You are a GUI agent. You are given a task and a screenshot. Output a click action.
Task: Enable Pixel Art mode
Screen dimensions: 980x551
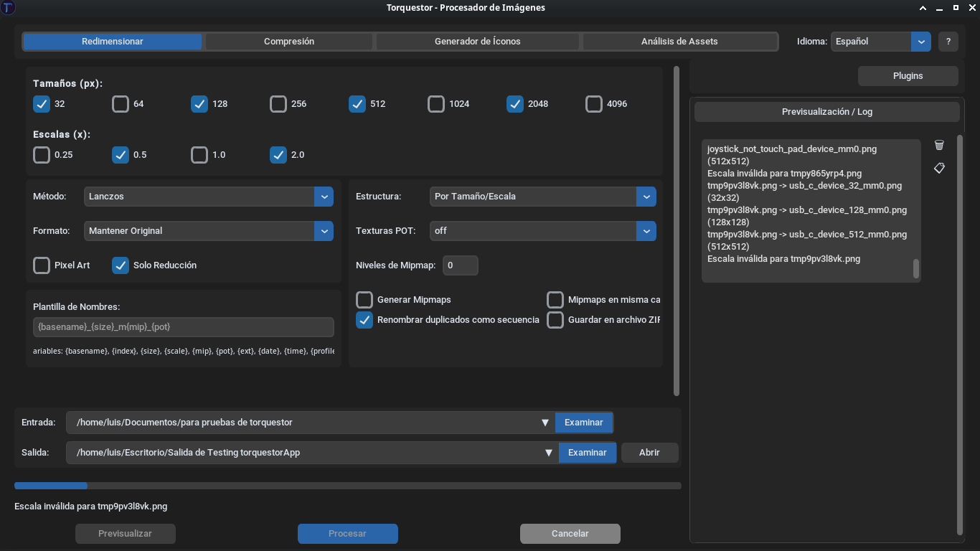pyautogui.click(x=41, y=265)
